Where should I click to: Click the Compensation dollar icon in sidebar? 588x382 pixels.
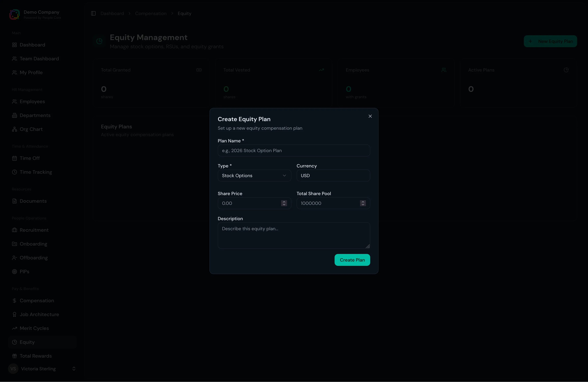(x=15, y=301)
